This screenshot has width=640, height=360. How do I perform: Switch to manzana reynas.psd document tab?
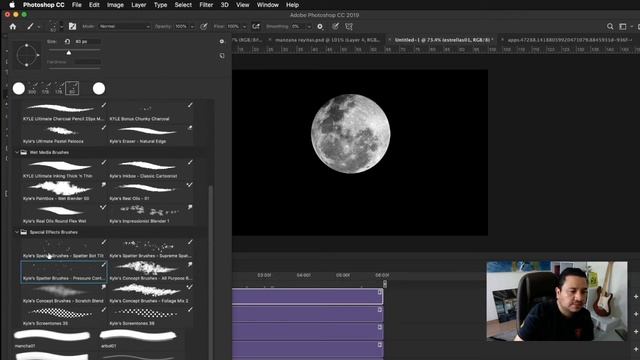(327, 40)
